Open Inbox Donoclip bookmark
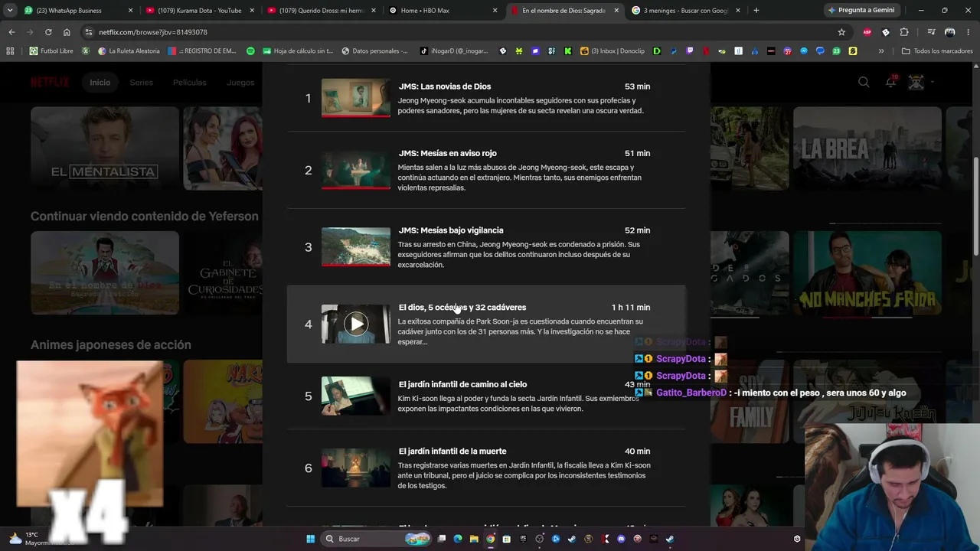The image size is (980, 551). [x=612, y=51]
